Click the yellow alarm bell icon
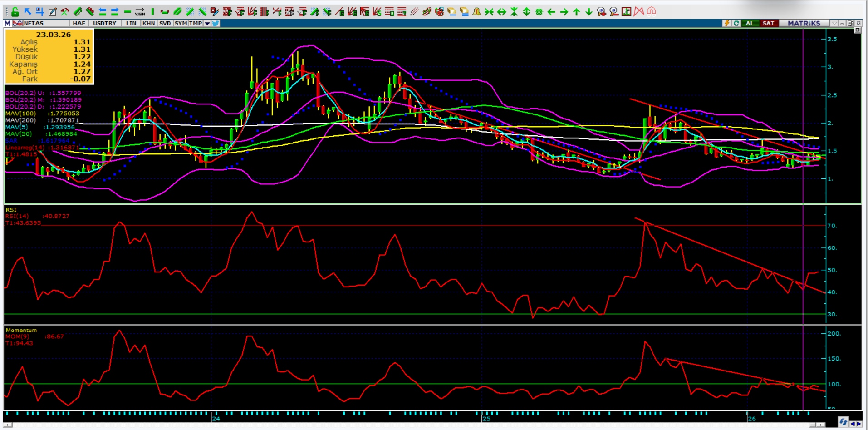This screenshot has height=430, width=868. (x=476, y=12)
